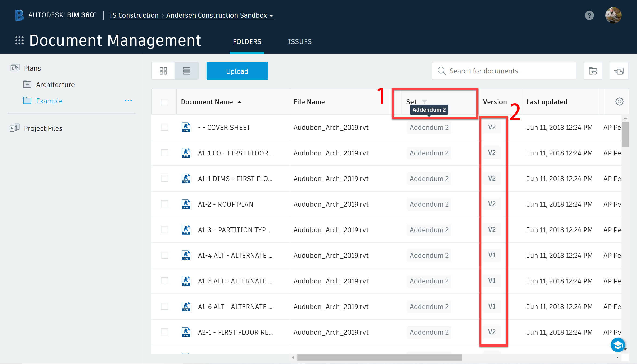Switch to the FOLDERS tab
Viewport: 637px width, 364px height.
[x=247, y=41]
